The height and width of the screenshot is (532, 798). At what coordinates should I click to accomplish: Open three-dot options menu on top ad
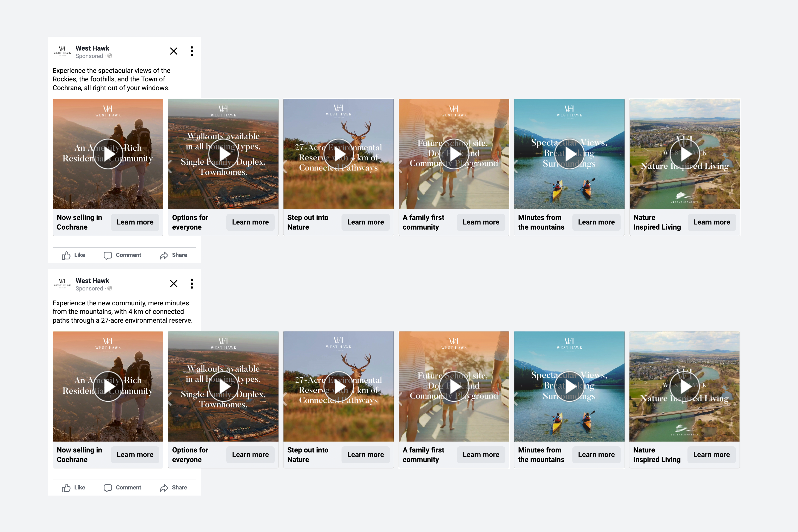(x=192, y=51)
